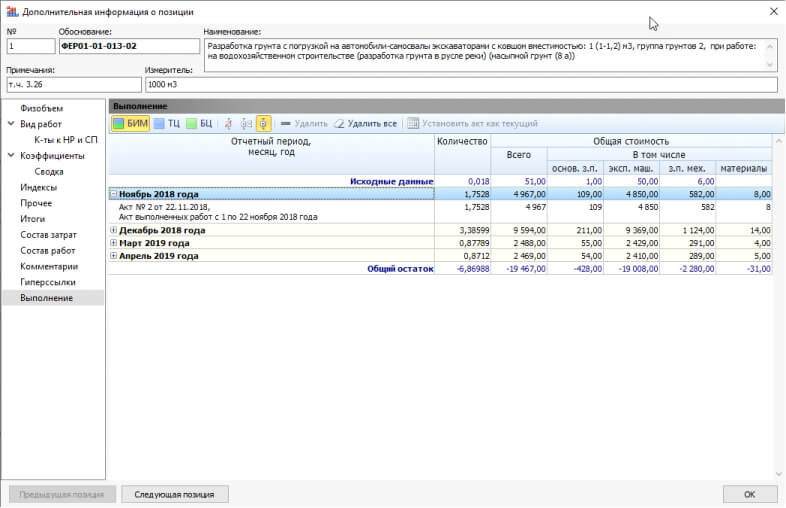Click the Обоснование field ФЕР01-01-013-02
The width and height of the screenshot is (786, 508).
129,46
